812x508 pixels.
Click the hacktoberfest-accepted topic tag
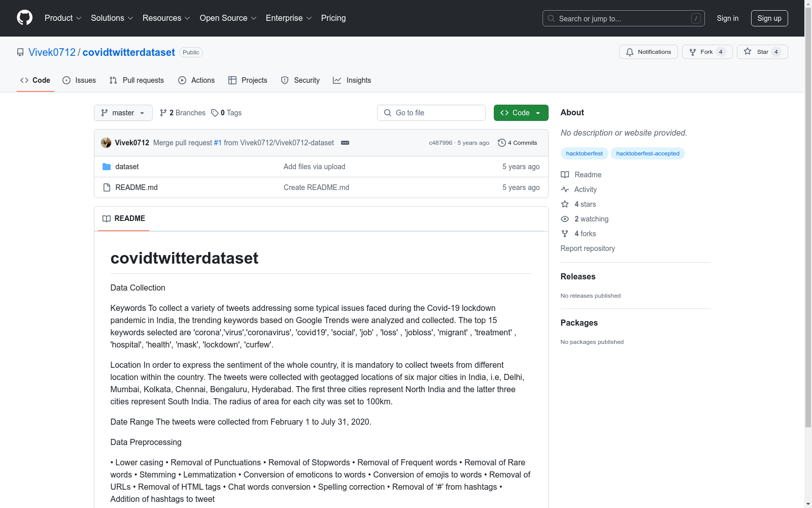(x=648, y=153)
